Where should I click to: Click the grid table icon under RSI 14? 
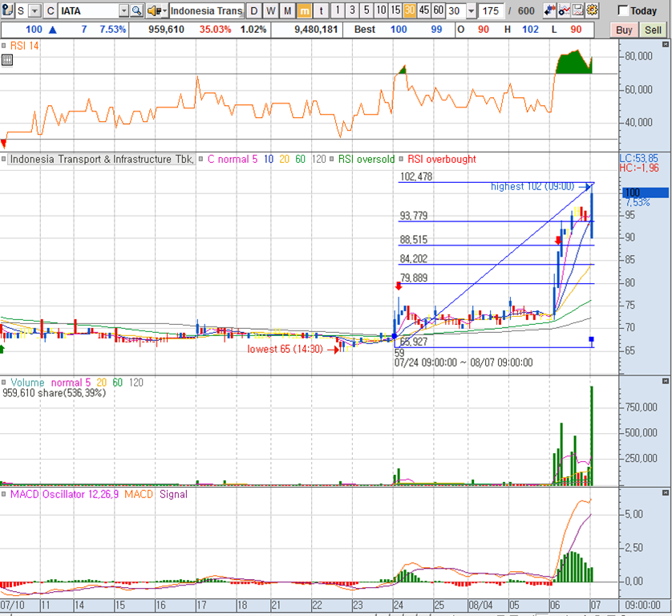pos(7,60)
